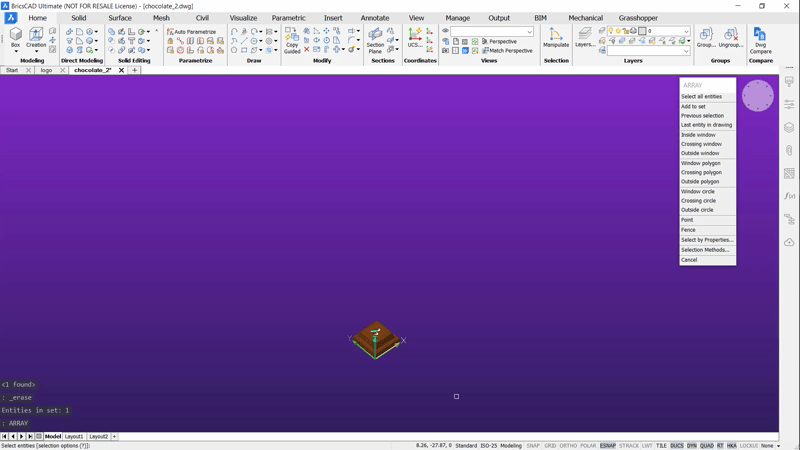Click the Perspective view button

click(x=499, y=41)
